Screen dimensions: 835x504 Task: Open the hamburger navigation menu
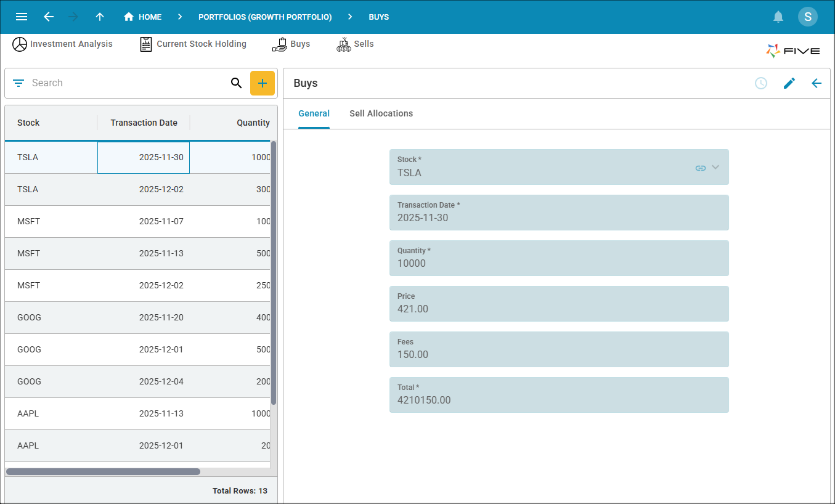click(x=21, y=17)
